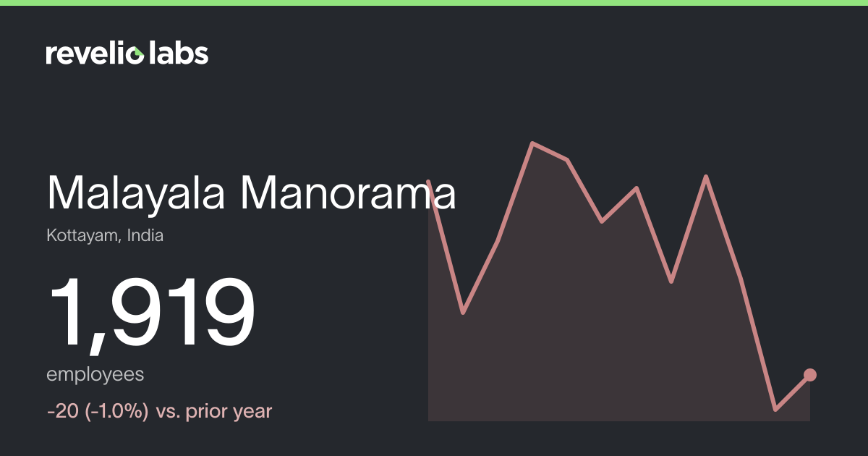This screenshot has width=868, height=456.
Task: Click the green bar across the top edge
Action: pyautogui.click(x=434, y=3)
